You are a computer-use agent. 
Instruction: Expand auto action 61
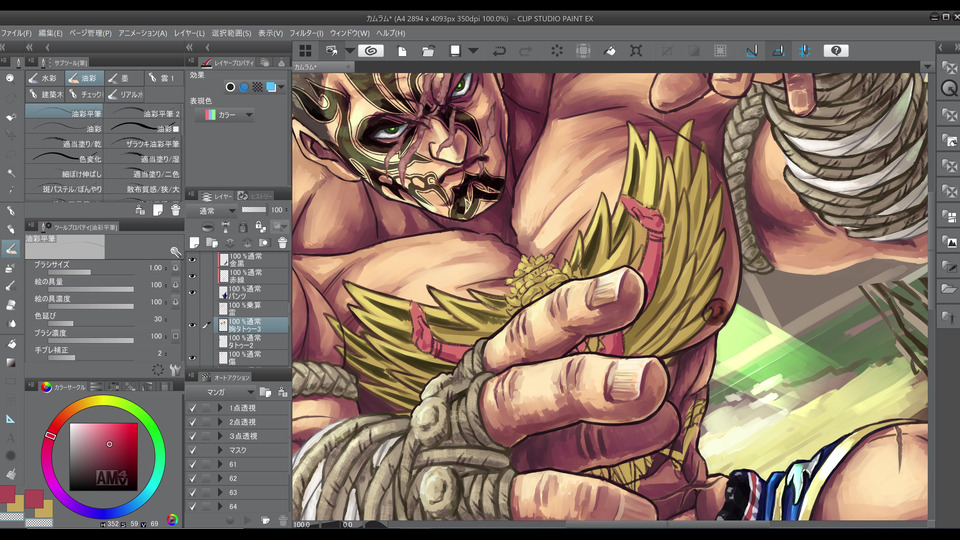coord(220,464)
